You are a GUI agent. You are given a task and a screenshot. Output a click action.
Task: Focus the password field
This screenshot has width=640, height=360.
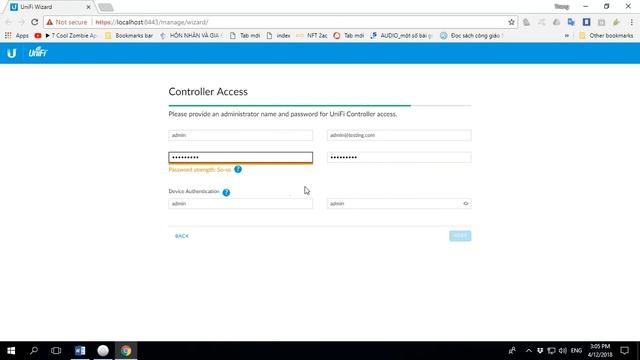(x=240, y=158)
